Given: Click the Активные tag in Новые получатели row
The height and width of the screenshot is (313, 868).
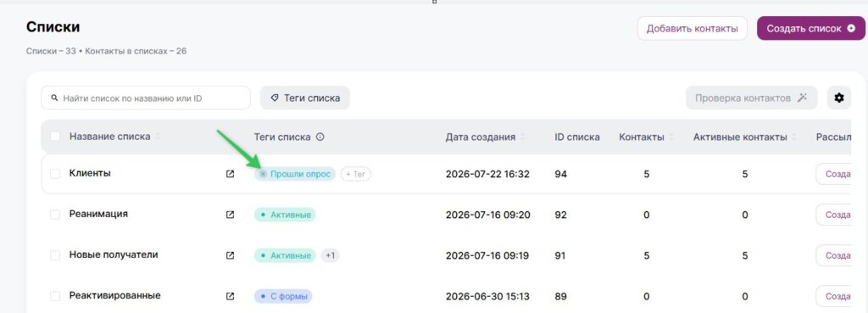Looking at the screenshot, I should 285,255.
